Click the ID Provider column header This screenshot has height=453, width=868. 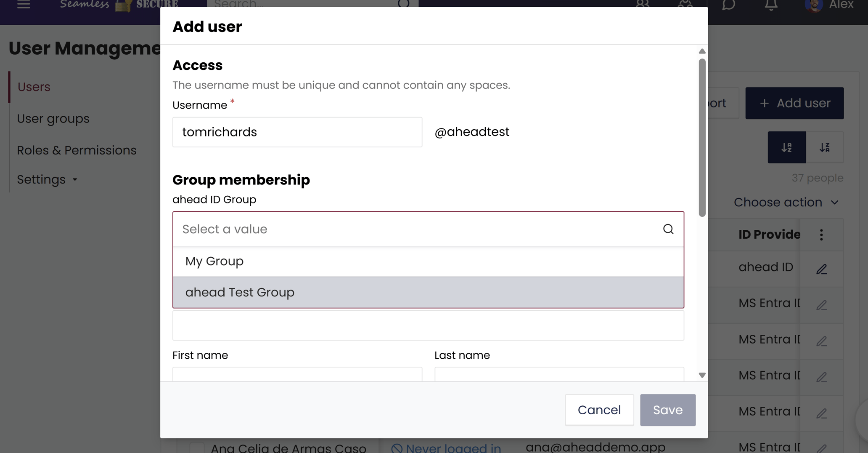(x=769, y=234)
